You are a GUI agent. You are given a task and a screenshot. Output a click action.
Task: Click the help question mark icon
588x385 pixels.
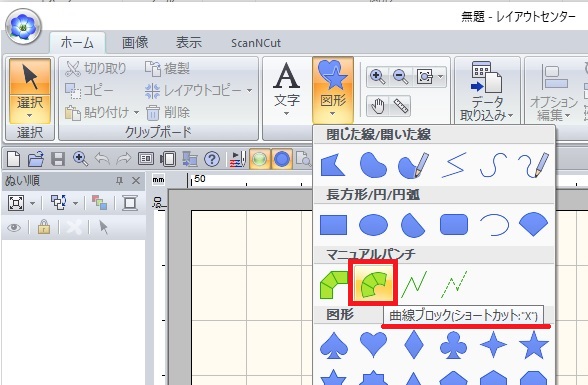pyautogui.click(x=212, y=159)
